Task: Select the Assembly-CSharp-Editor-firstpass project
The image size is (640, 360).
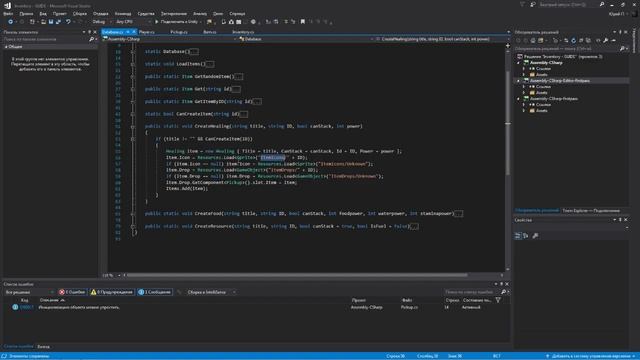Action: pos(560,81)
